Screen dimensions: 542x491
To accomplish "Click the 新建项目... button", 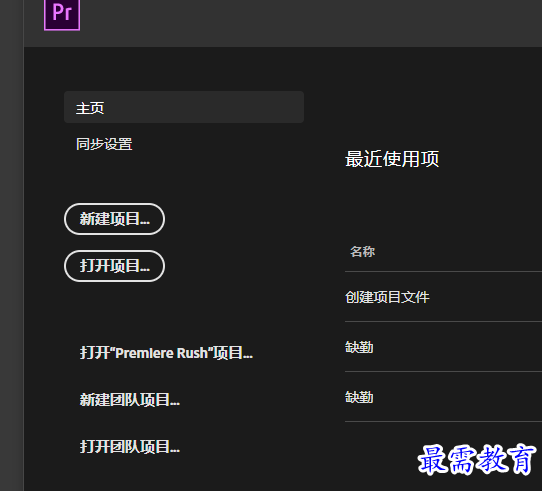I will (x=114, y=219).
